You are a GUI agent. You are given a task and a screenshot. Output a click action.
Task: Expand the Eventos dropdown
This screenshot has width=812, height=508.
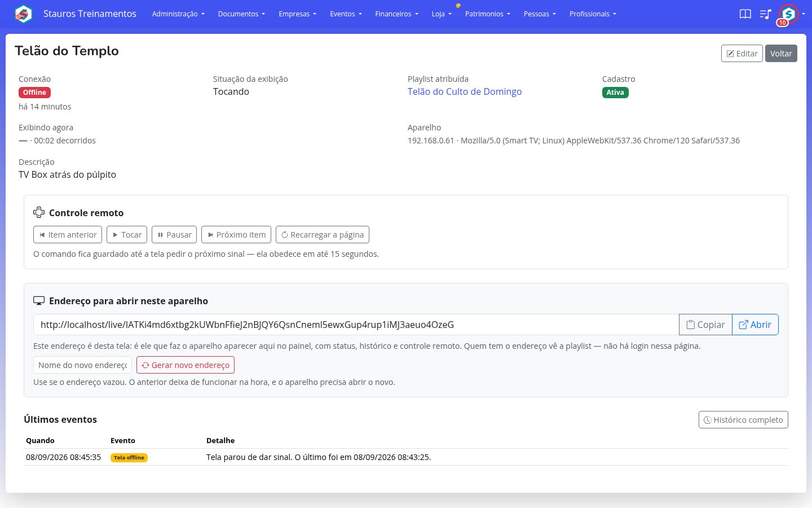(x=346, y=14)
